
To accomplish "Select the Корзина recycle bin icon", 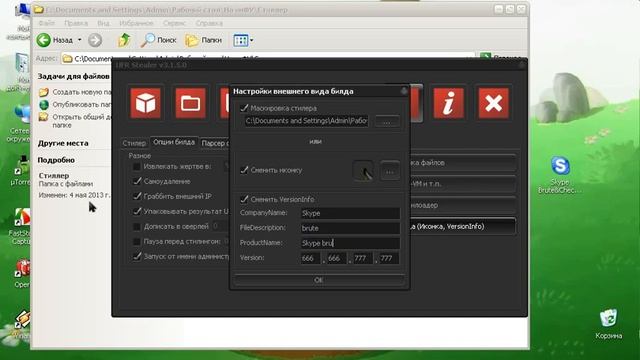I will (x=608, y=324).
